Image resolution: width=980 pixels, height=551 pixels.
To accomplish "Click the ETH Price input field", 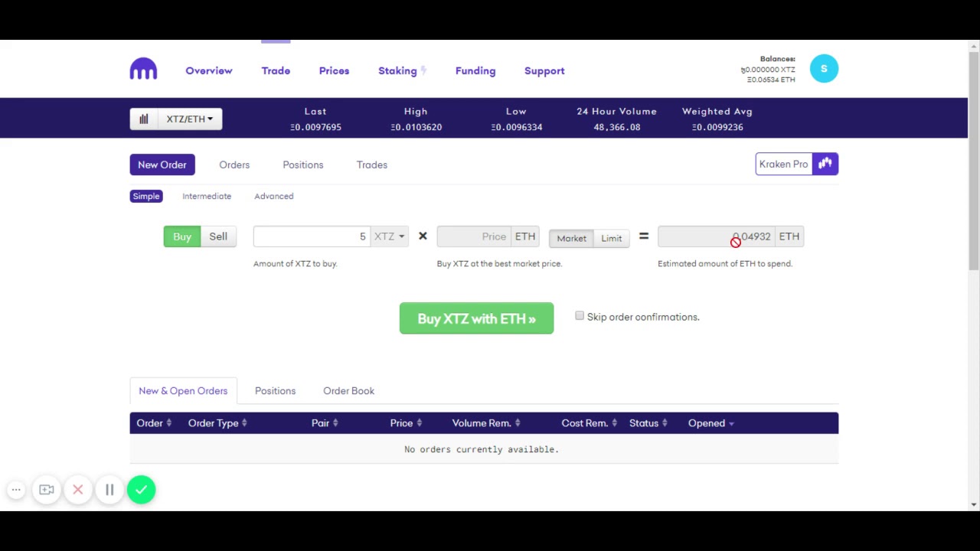I will pos(474,236).
